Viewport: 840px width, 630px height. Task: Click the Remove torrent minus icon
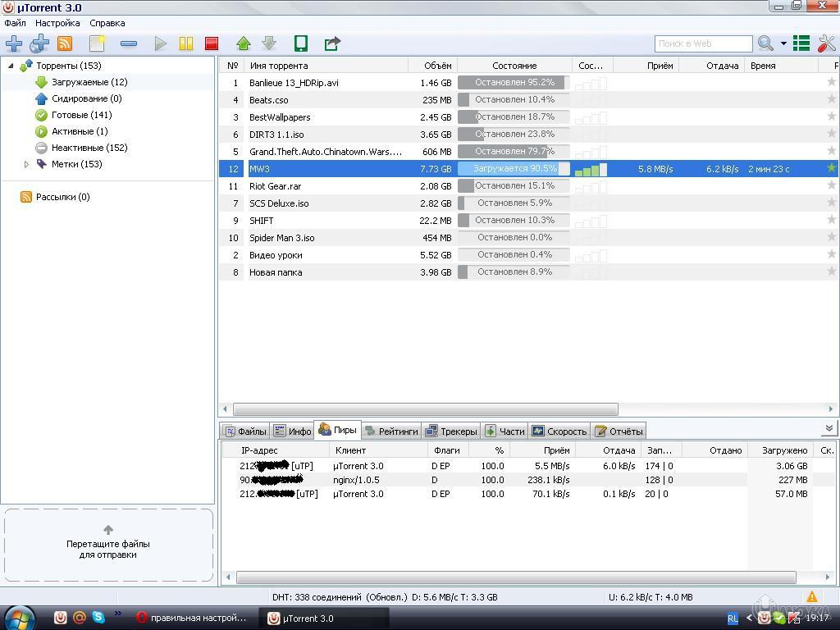[129, 43]
